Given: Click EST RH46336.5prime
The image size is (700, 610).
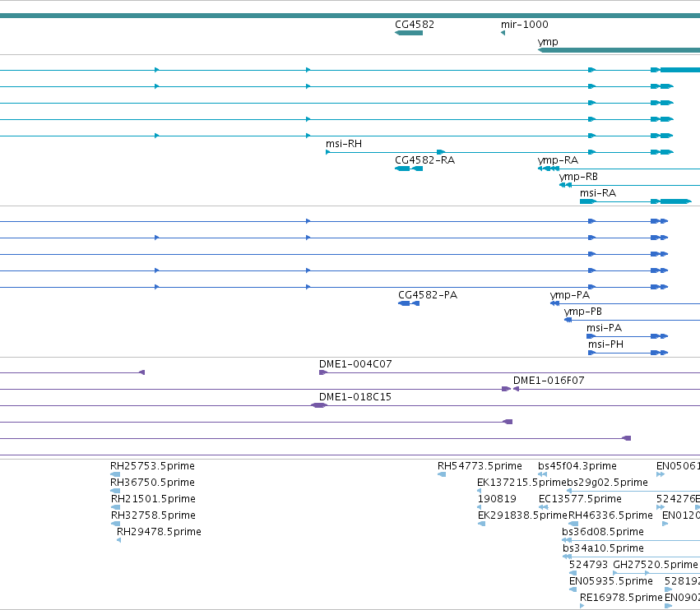Looking at the screenshot, I should click(610, 515).
